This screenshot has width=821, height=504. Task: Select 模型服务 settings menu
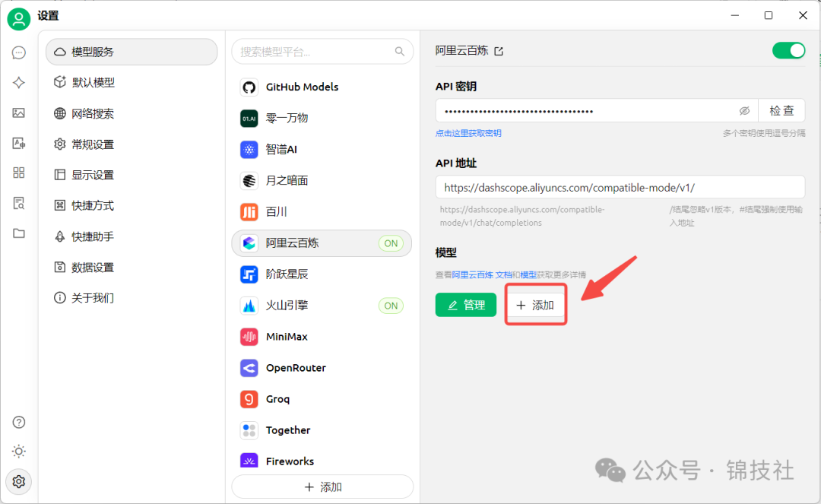pyautogui.click(x=132, y=52)
